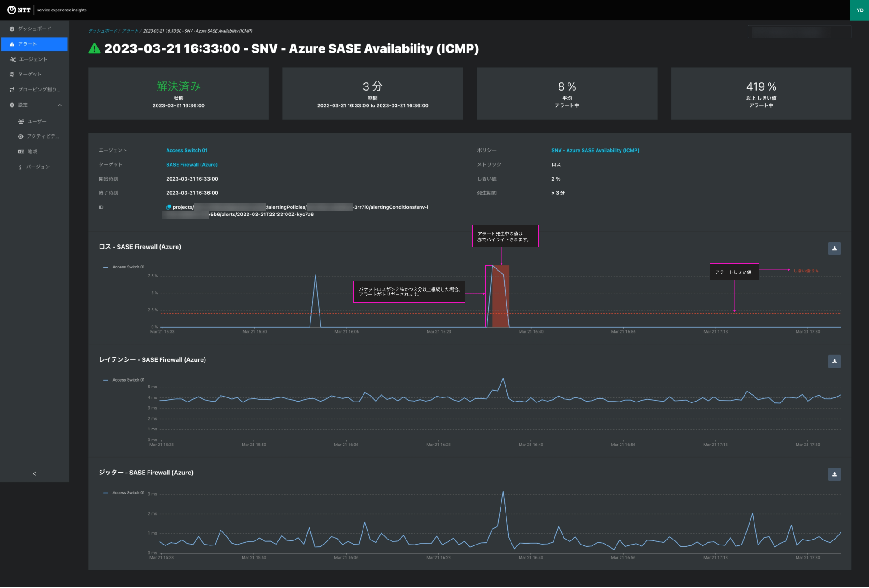Download the ロス chart data
Screen dimensions: 869x588
coord(834,249)
